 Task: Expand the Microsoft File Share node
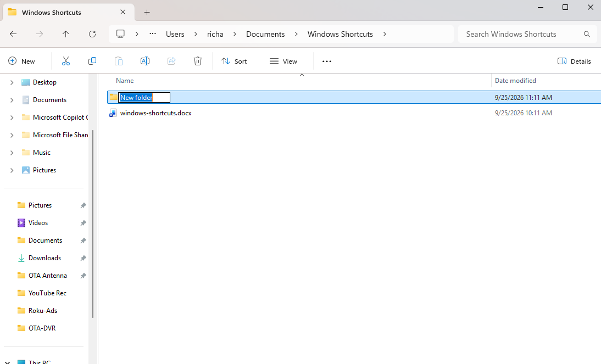pyautogui.click(x=12, y=135)
